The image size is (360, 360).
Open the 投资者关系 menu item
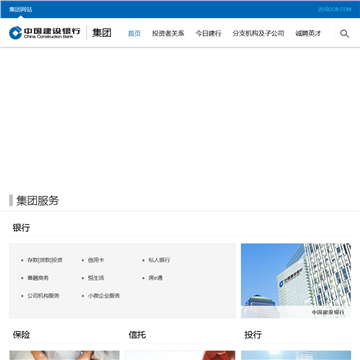pos(168,33)
